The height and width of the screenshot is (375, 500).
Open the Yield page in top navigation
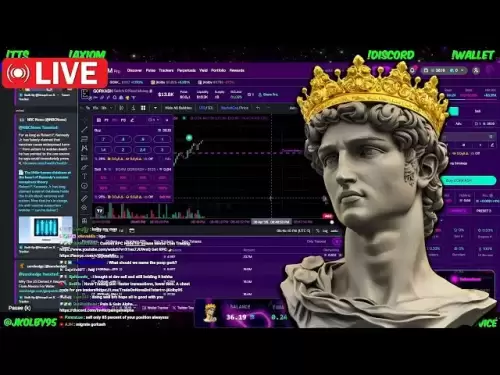tap(203, 70)
